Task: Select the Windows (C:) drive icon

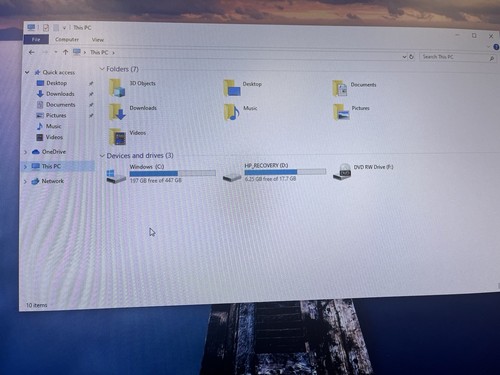Action: click(x=116, y=176)
